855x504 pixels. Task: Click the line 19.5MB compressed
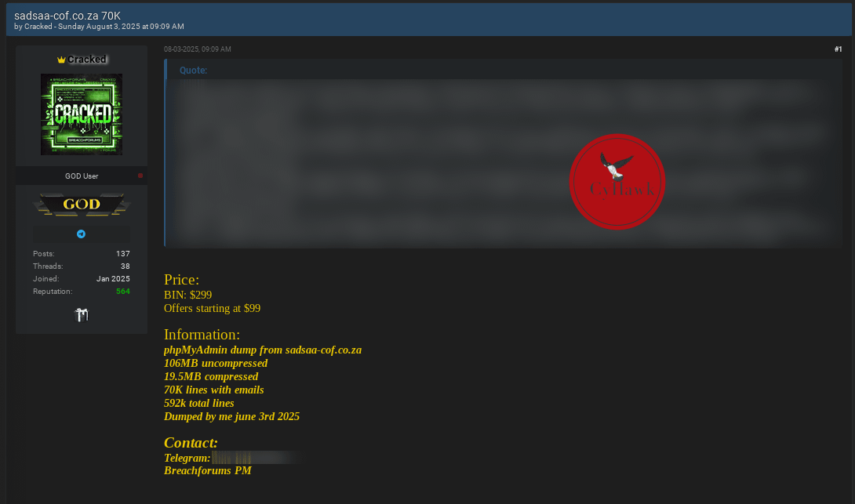pyautogui.click(x=211, y=376)
